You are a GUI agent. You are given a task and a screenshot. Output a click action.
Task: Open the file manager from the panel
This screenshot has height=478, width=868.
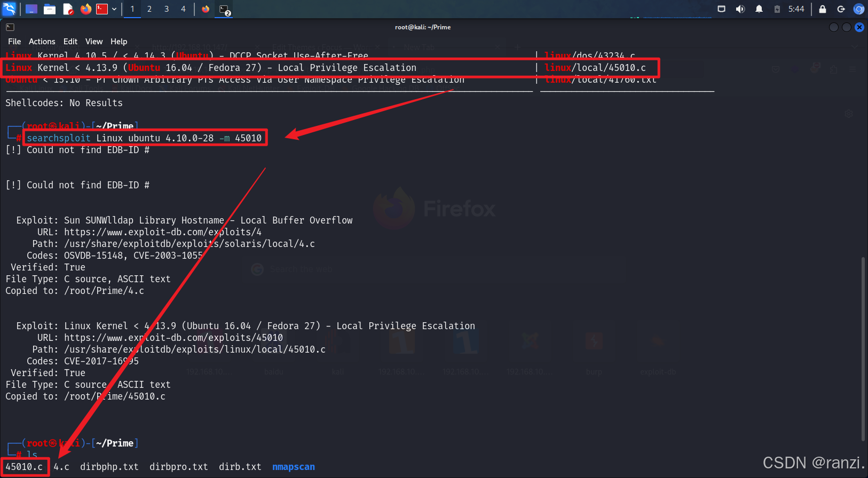[50, 9]
